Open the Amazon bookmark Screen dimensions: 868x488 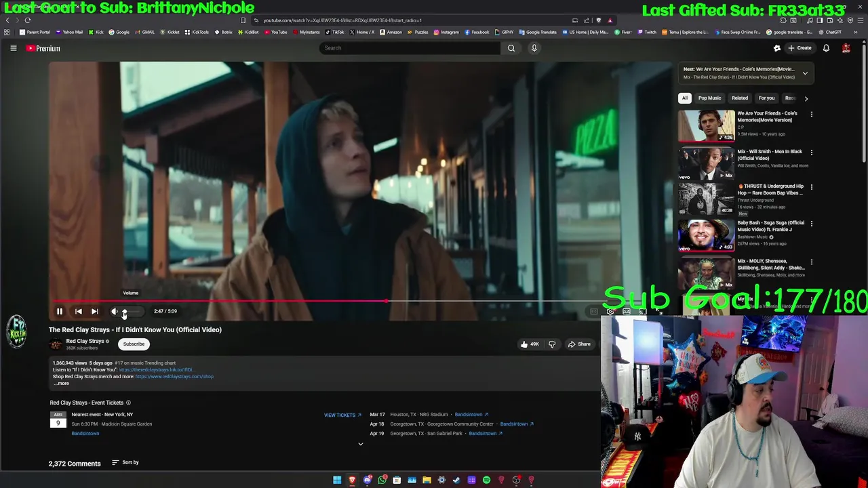click(391, 32)
